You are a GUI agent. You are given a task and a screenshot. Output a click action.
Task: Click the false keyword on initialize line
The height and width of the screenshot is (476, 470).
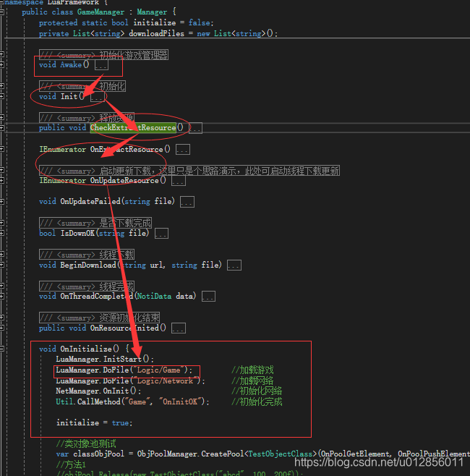[200, 22]
